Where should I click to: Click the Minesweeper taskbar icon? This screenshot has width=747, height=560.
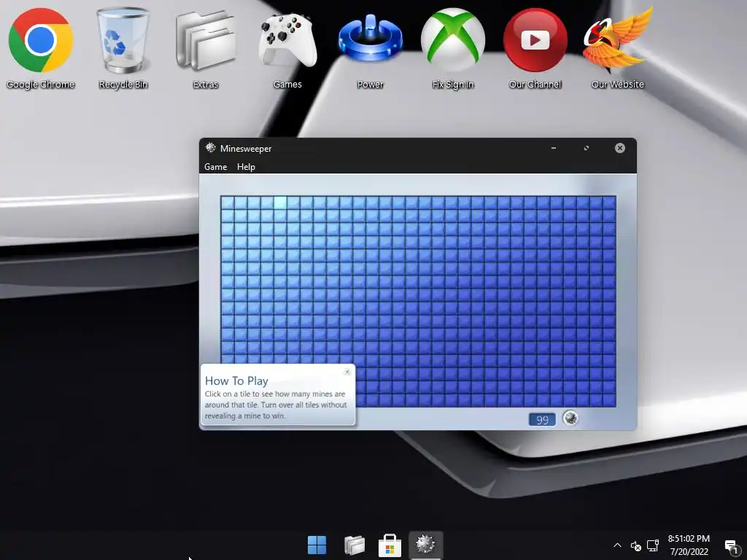click(x=425, y=545)
